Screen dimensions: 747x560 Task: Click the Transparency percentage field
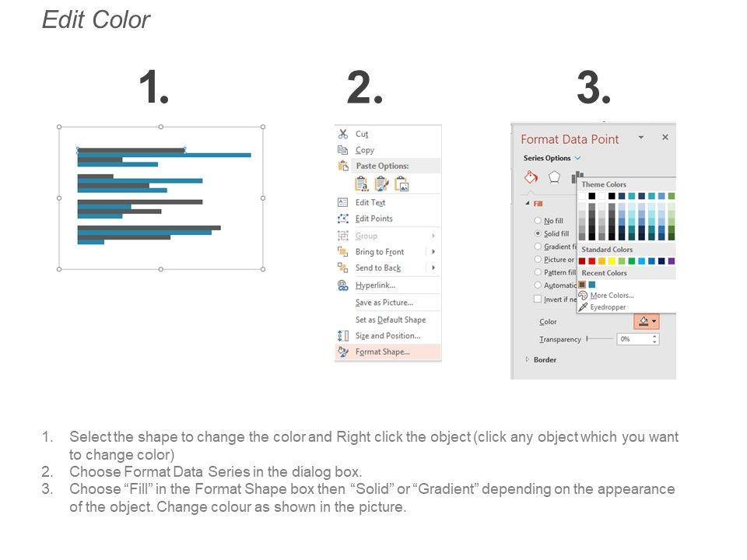coord(633,339)
